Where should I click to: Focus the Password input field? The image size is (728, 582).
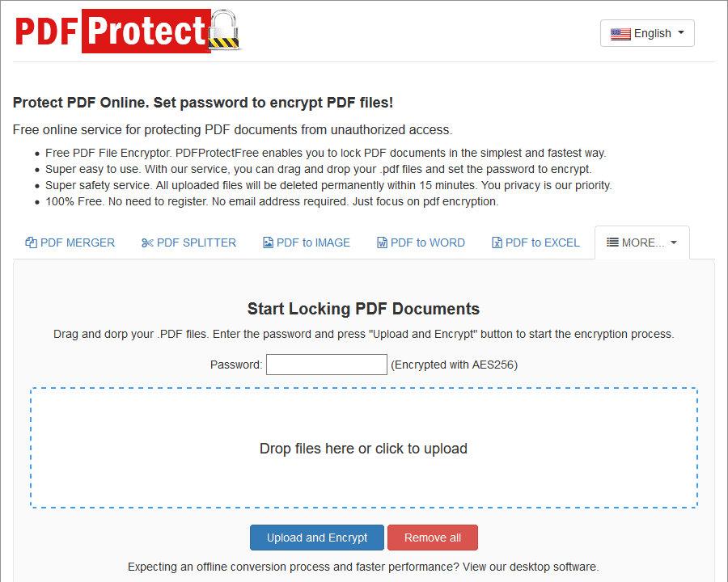pyautogui.click(x=327, y=365)
